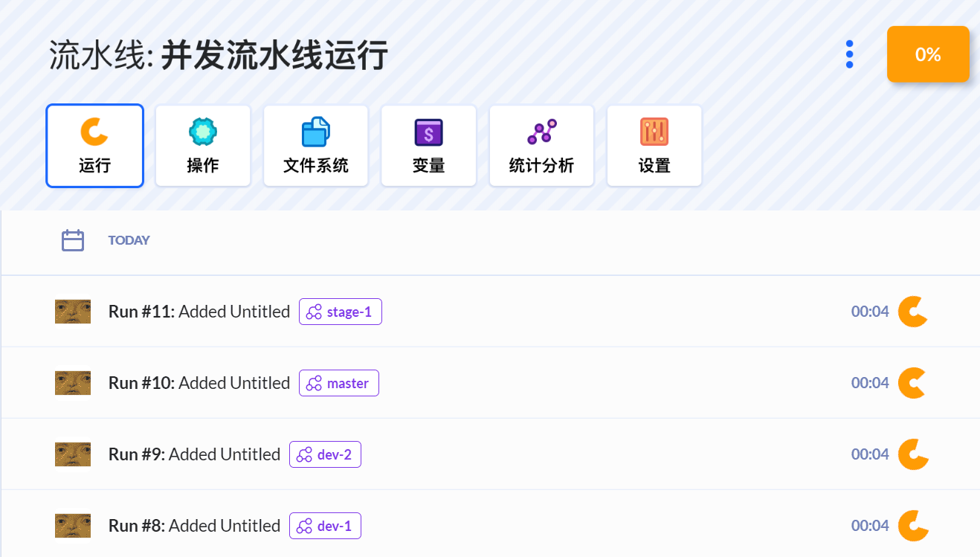This screenshot has height=557, width=980.
Task: Open Run #9: Added Untitled
Action: coord(194,454)
